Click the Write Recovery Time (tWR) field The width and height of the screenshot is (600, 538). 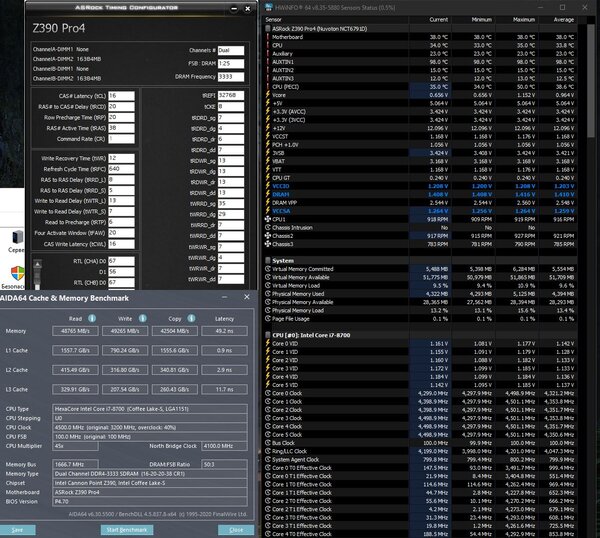point(121,158)
